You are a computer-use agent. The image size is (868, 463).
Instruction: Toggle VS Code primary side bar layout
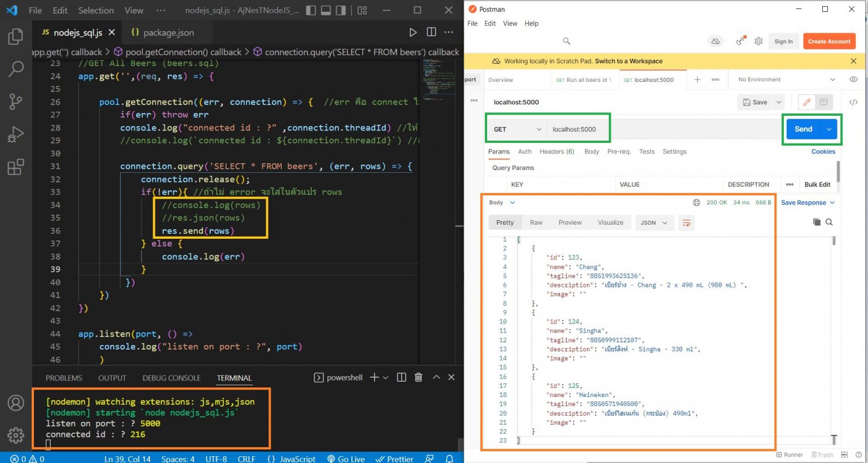311,10
